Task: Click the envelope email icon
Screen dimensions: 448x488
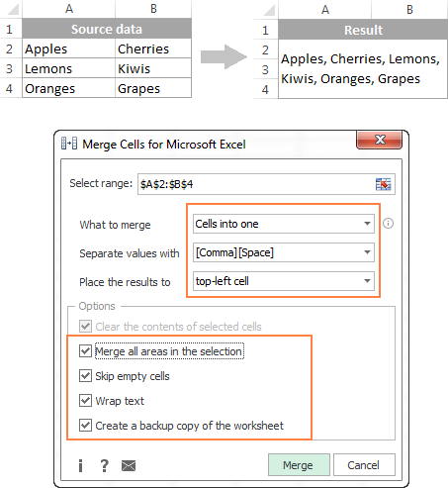Action: click(129, 466)
